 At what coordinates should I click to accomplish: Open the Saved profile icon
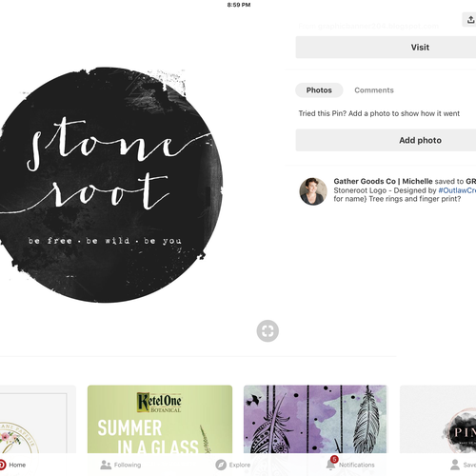(455, 465)
